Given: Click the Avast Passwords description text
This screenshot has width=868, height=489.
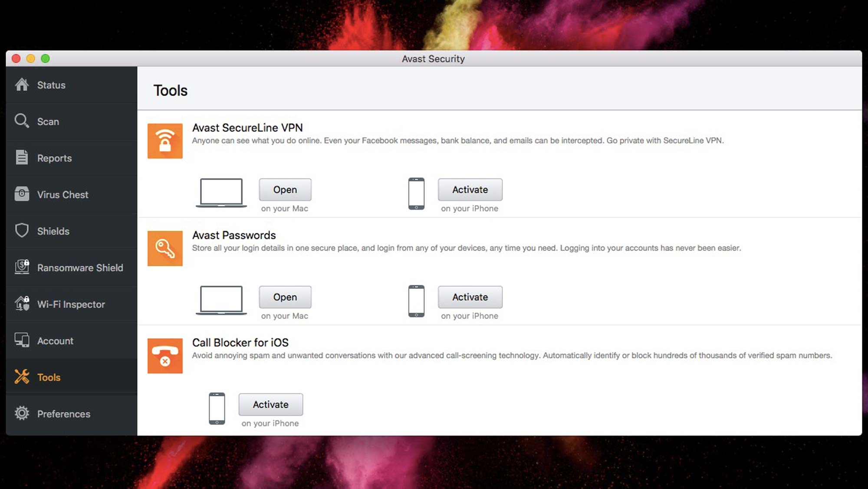Looking at the screenshot, I should tap(467, 248).
